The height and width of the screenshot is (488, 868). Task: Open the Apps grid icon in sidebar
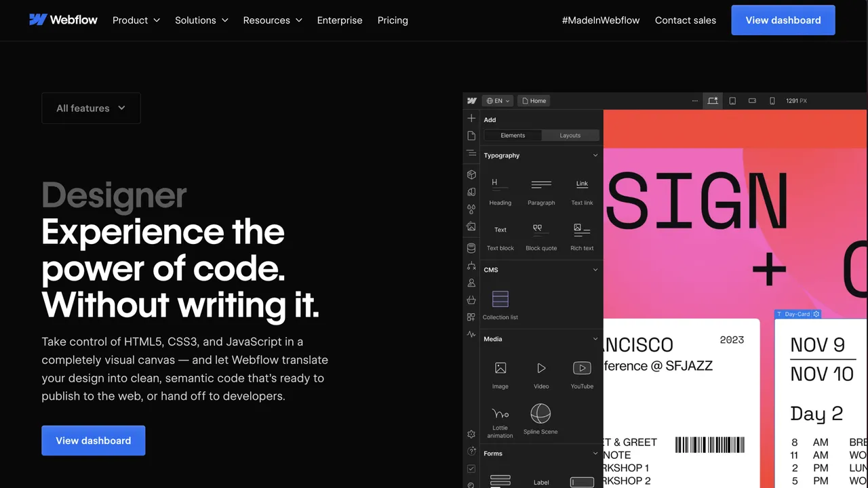[471, 317]
